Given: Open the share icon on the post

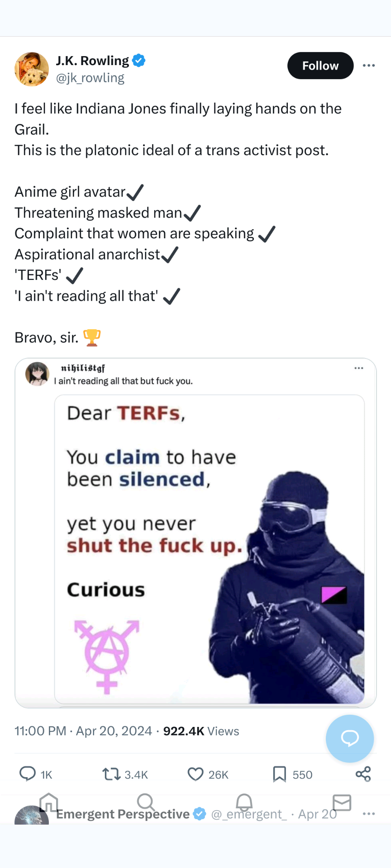Looking at the screenshot, I should click(x=363, y=774).
